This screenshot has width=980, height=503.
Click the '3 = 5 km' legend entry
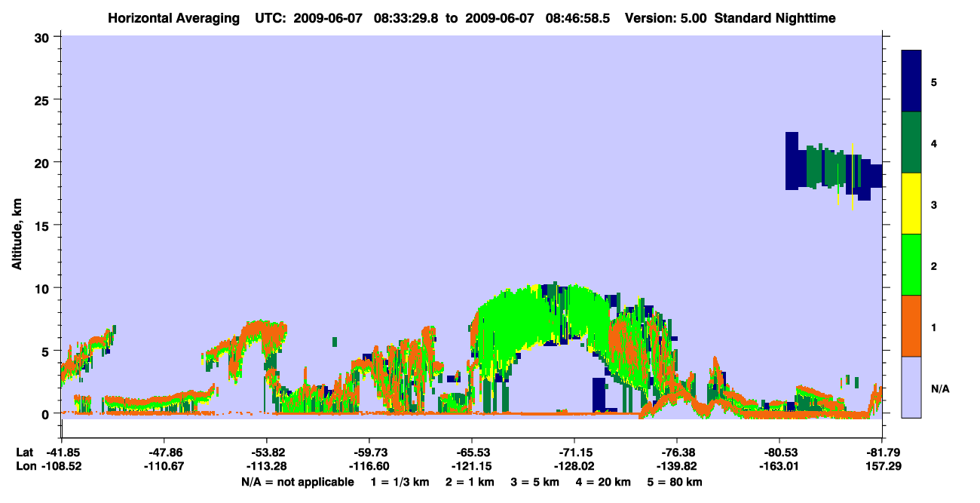pos(535,482)
